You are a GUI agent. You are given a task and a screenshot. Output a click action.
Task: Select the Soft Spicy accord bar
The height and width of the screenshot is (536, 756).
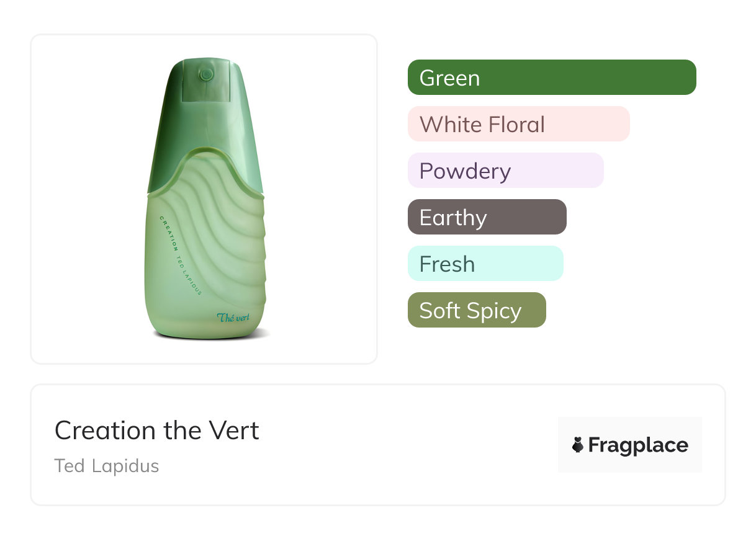click(476, 310)
